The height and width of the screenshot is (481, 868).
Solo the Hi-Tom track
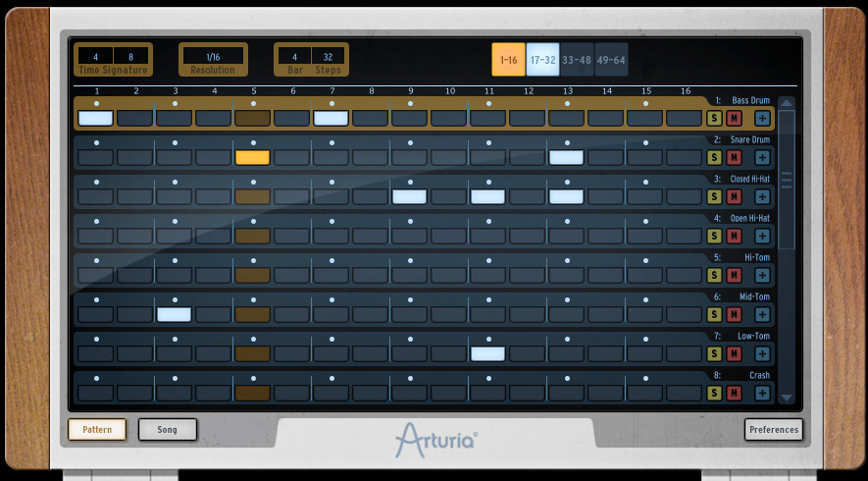[714, 276]
